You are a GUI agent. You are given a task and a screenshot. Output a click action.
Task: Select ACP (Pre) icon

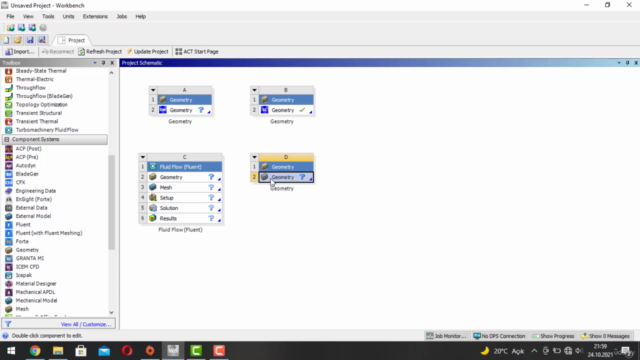(9, 157)
